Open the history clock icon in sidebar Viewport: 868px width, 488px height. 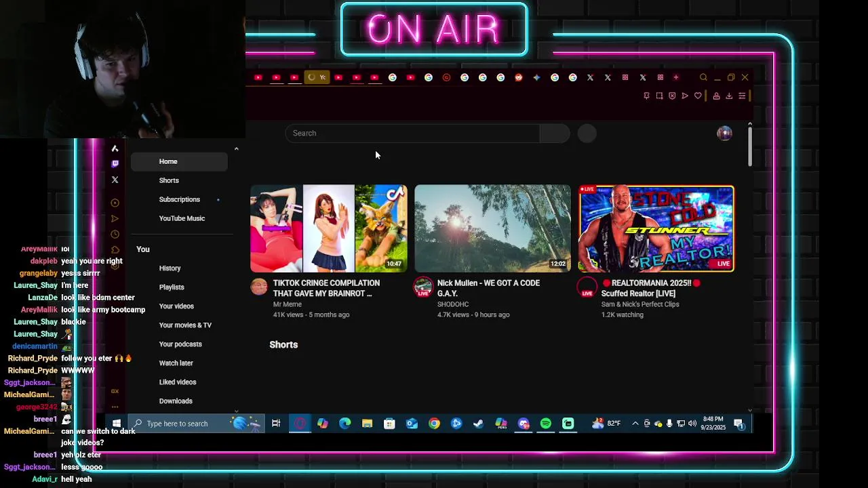click(115, 234)
